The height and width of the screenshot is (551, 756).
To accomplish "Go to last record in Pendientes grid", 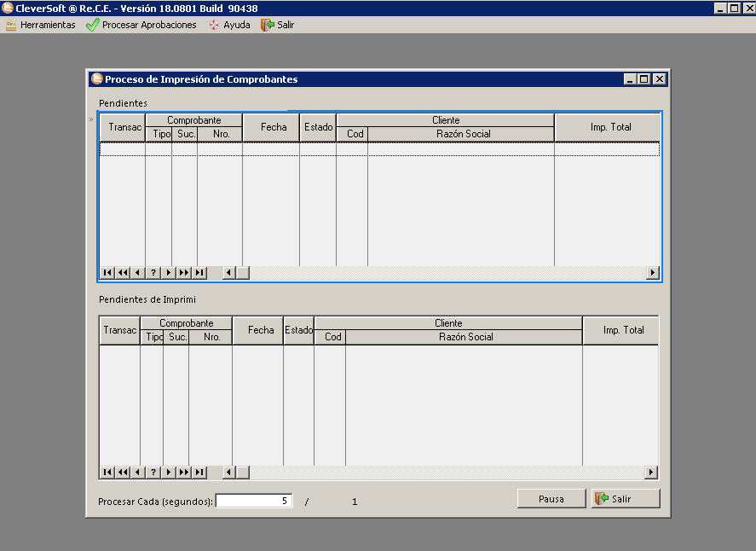I will 199,273.
